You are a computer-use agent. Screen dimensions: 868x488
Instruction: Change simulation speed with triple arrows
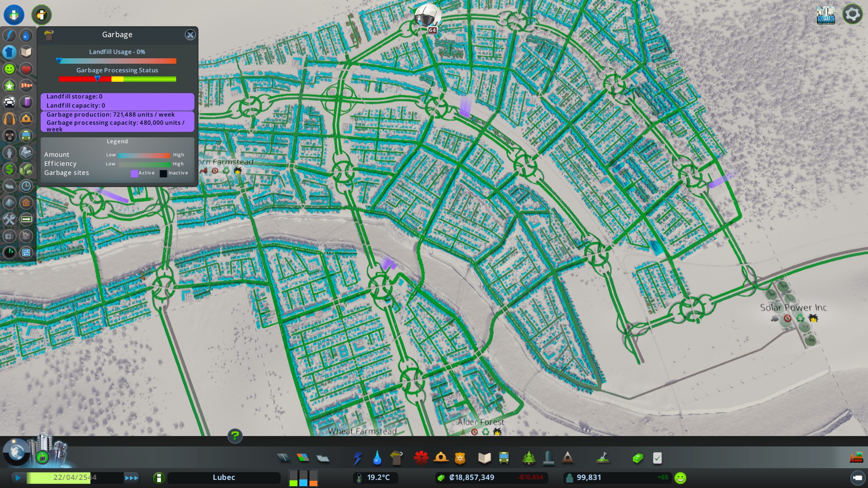(132, 478)
